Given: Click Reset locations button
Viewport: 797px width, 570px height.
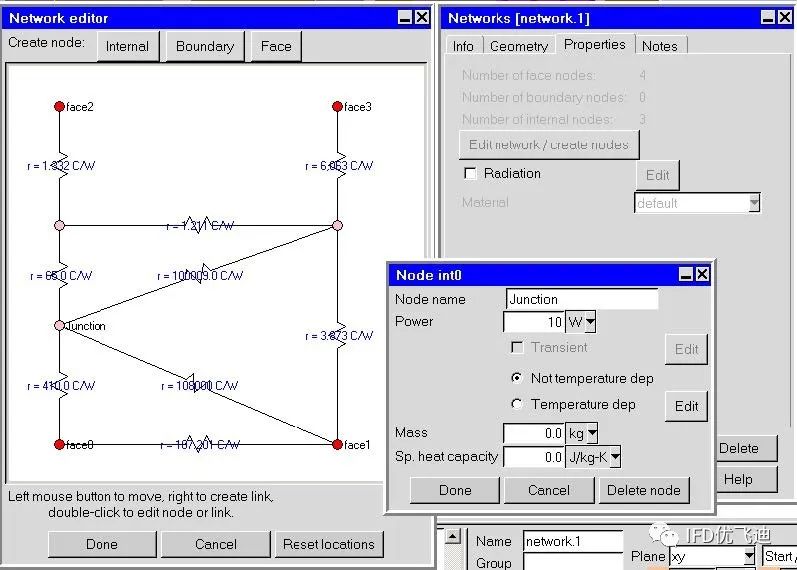Looking at the screenshot, I should 329,544.
